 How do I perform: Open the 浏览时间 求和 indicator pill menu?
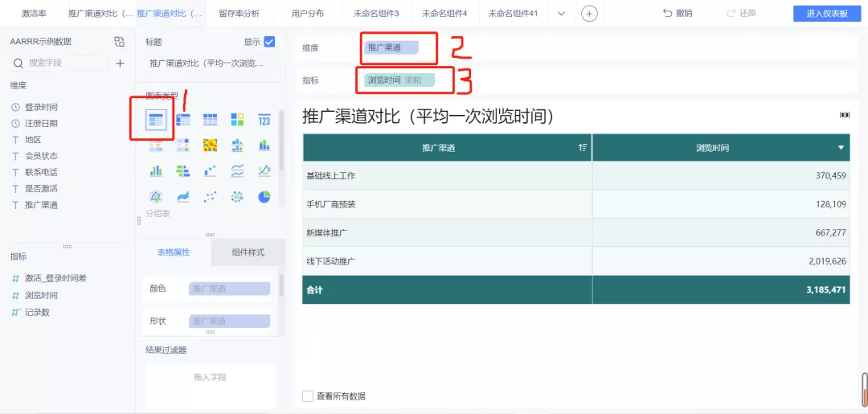[399, 80]
